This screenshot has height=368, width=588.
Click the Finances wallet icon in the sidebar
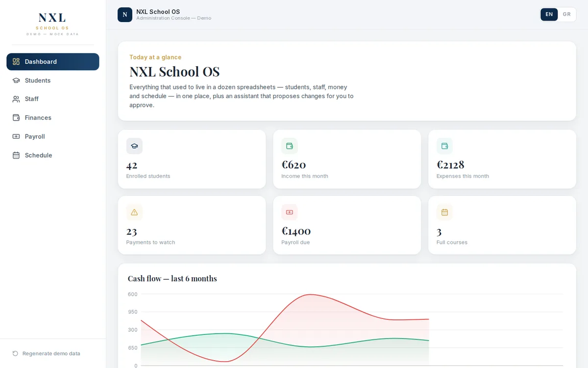click(x=16, y=118)
